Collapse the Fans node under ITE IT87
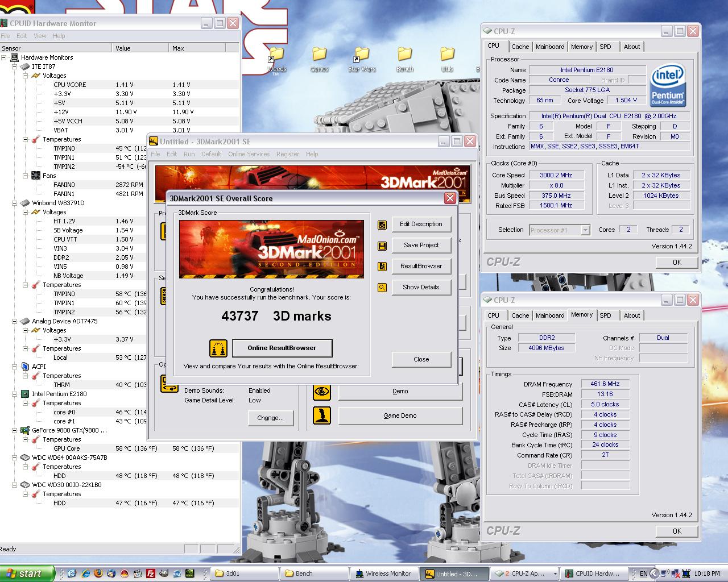The height and width of the screenshot is (582, 728). (x=26, y=176)
